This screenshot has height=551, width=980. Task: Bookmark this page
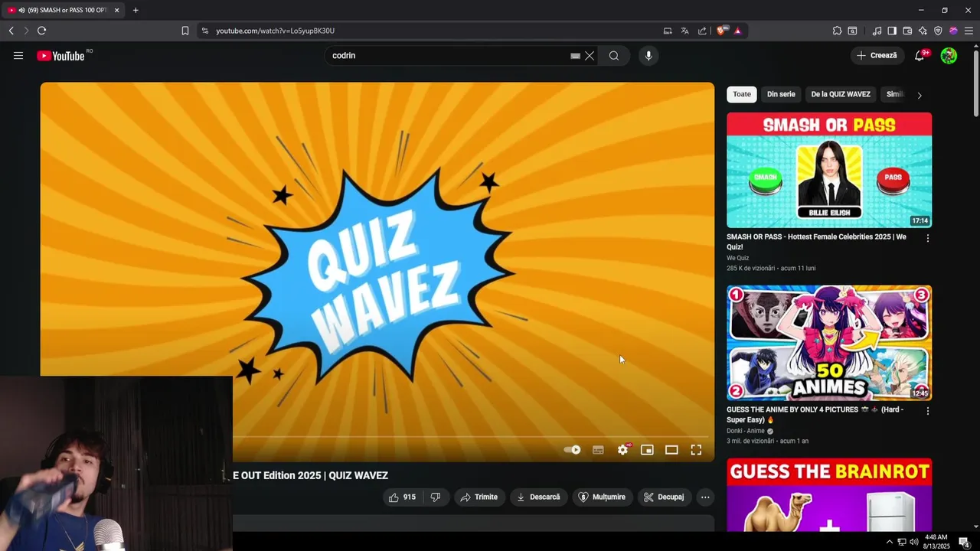tap(185, 31)
